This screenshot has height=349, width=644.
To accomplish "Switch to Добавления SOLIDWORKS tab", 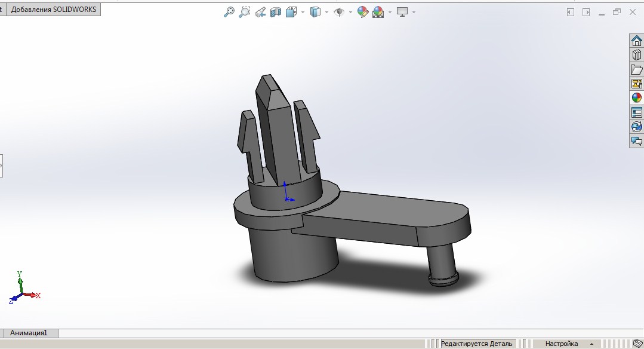I will [x=53, y=10].
